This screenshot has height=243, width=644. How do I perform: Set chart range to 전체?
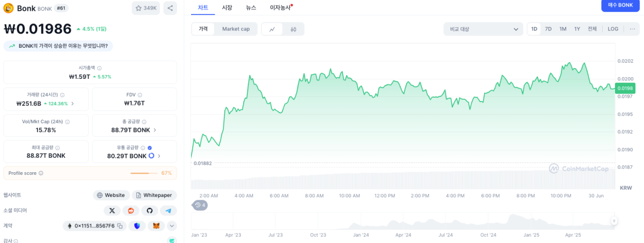tap(592, 29)
